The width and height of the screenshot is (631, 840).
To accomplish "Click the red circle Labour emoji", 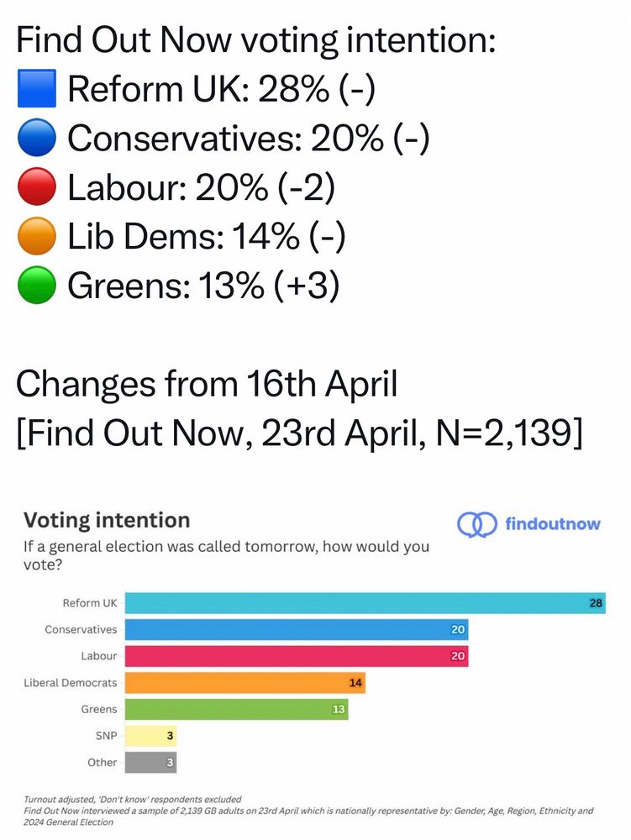I will click(x=37, y=186).
